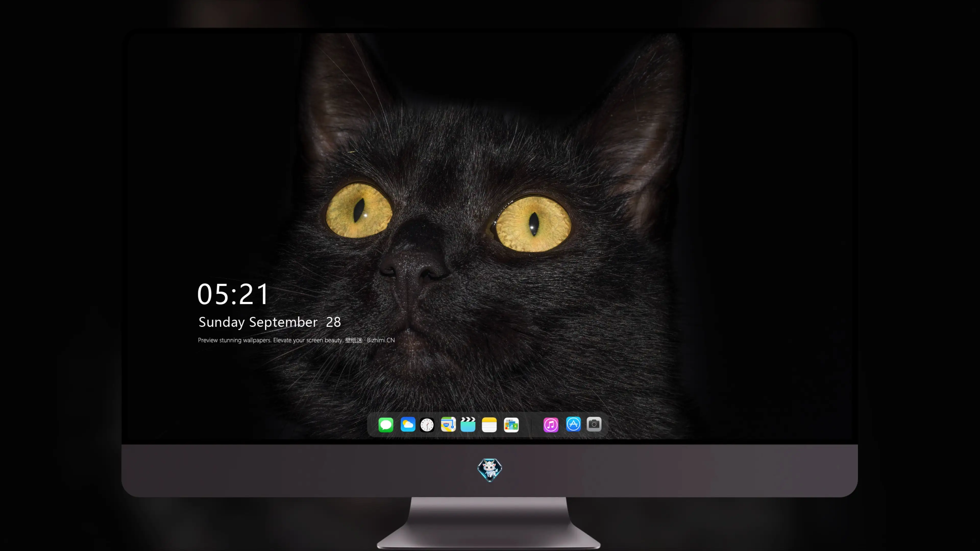Click the Bizhimi.CN preview caption text

[x=296, y=340]
